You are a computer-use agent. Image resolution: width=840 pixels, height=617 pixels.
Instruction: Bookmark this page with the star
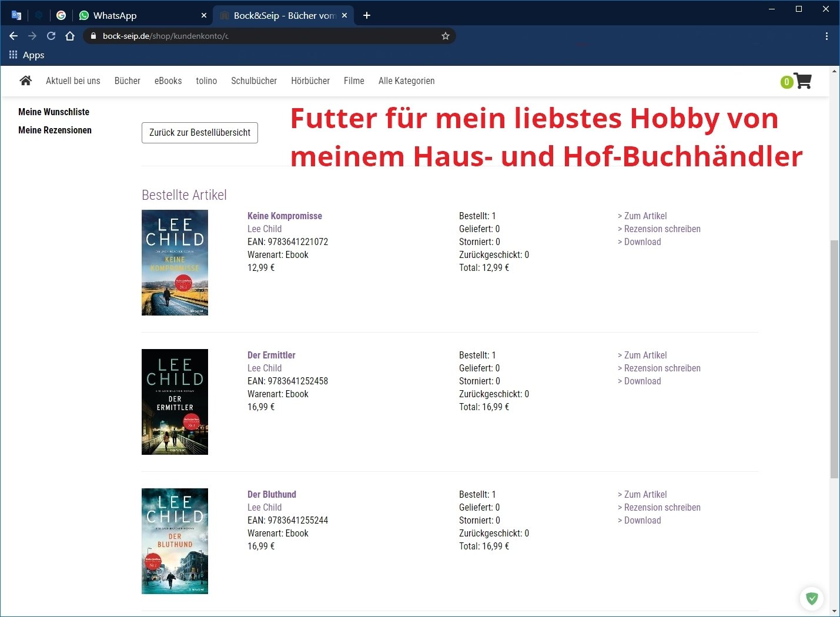(446, 36)
